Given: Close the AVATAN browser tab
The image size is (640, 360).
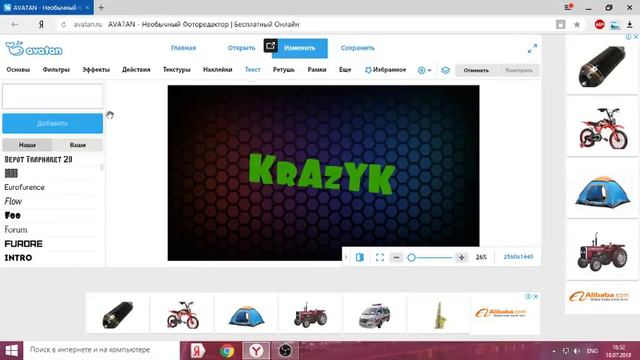Looking at the screenshot, I should pos(87,7).
